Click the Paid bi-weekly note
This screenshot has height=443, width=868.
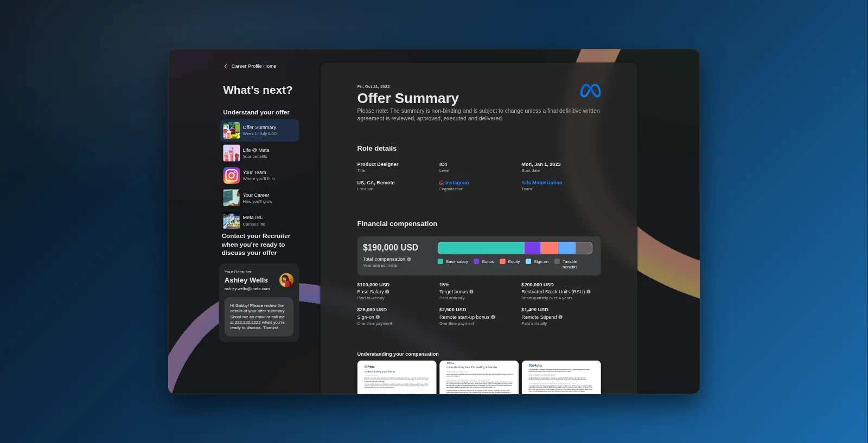[x=371, y=298]
